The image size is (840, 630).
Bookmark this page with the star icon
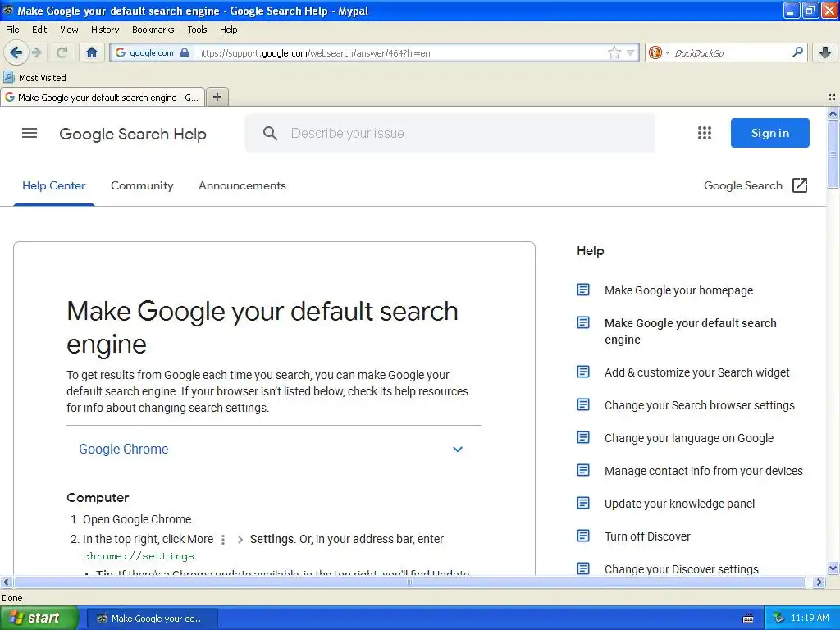(614, 52)
